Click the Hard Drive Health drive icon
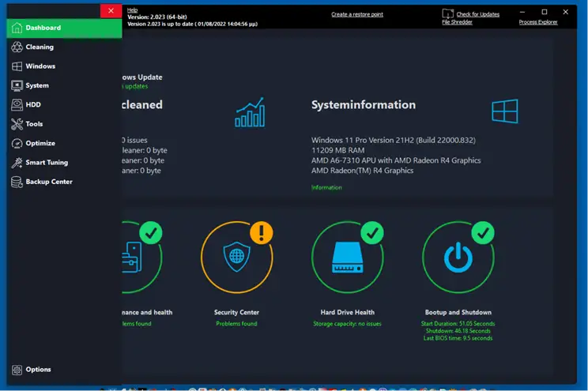The image size is (588, 391). (x=348, y=258)
